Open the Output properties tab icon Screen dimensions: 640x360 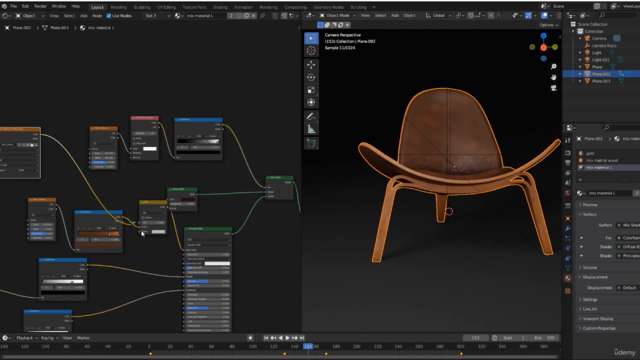568,163
